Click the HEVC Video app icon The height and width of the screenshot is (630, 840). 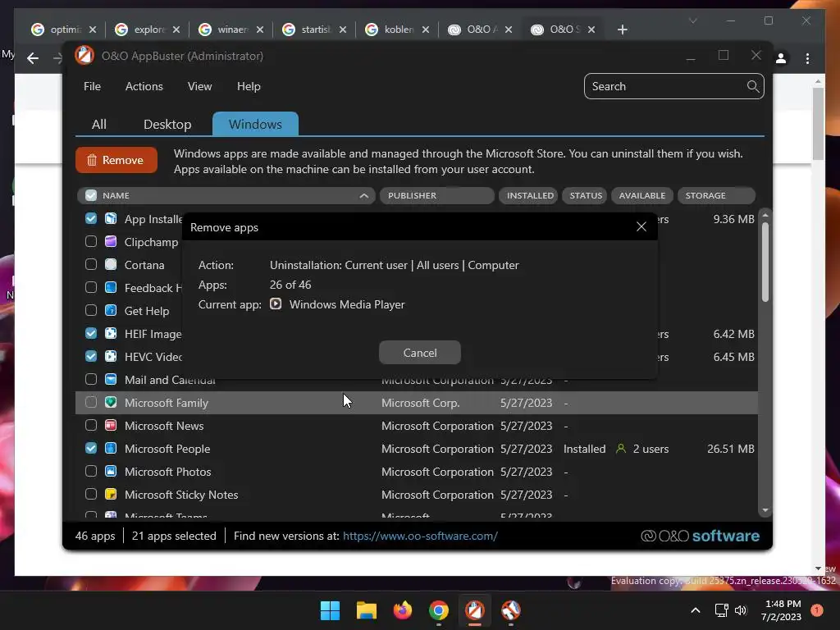[111, 356]
